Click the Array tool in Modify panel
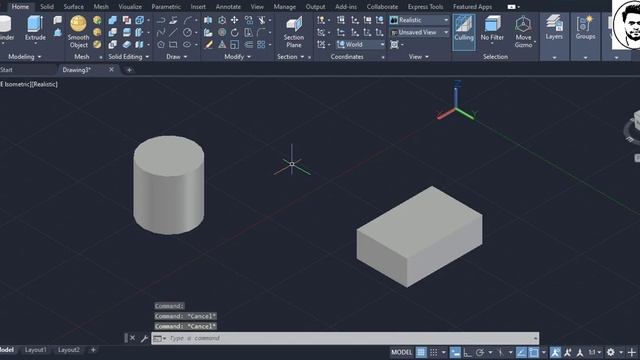This screenshot has width=640, height=360. [261, 44]
